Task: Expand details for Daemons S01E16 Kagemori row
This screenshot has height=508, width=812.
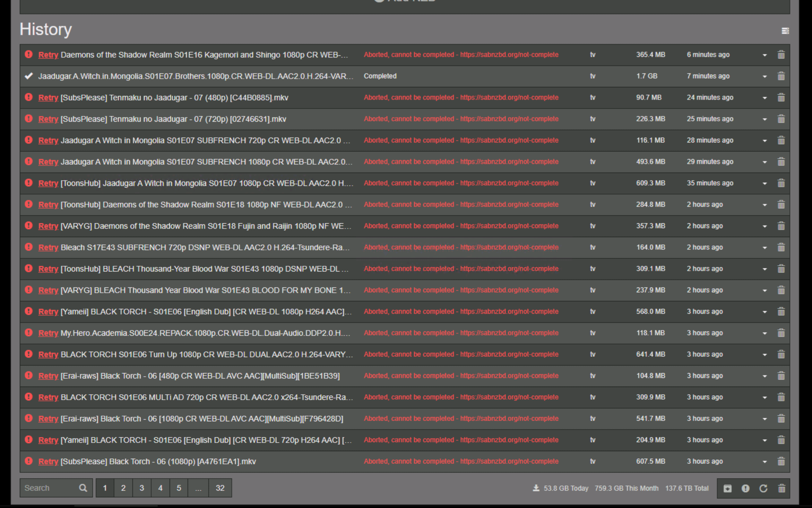Action: point(765,55)
